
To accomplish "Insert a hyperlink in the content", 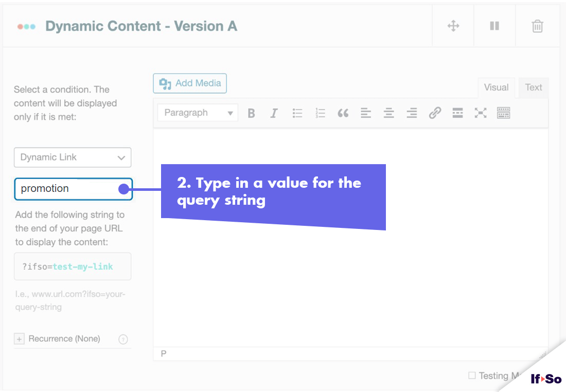I will [x=435, y=113].
